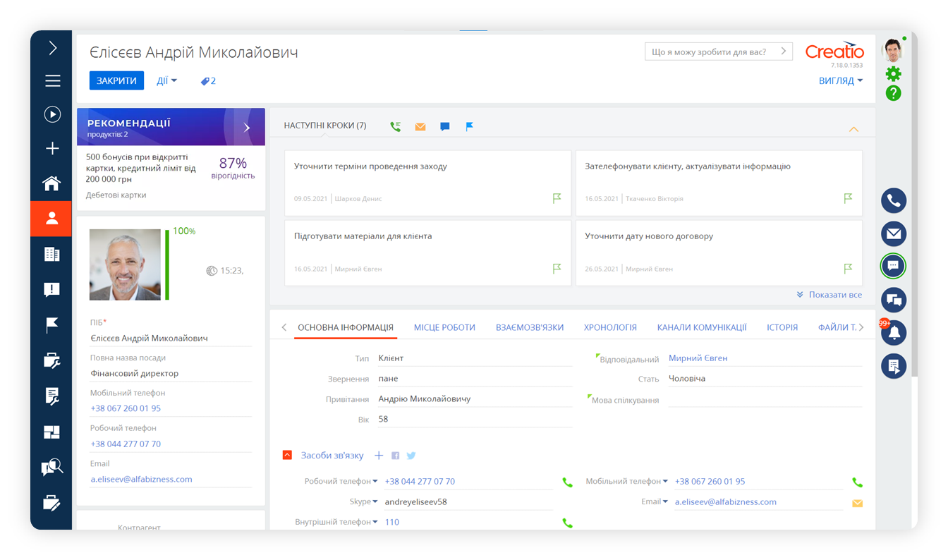Switch to the МІСЦЕ РОБОТИ tab
Viewport: 948px width, 560px height.
pos(444,327)
